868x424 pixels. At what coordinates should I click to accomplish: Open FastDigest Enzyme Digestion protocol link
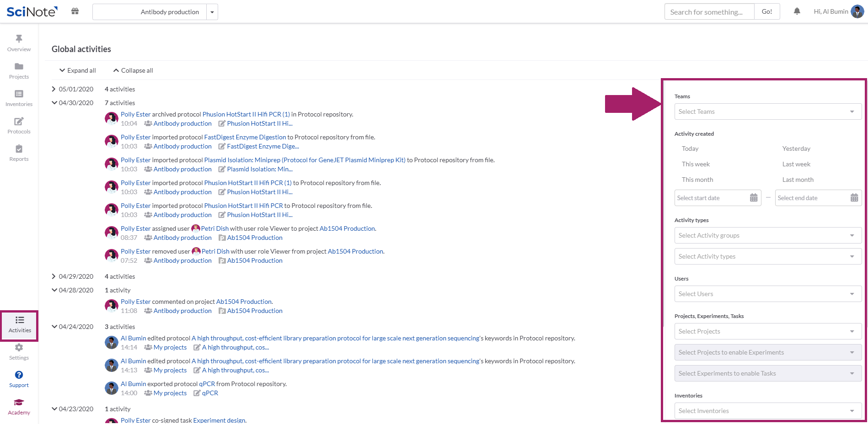click(x=245, y=137)
